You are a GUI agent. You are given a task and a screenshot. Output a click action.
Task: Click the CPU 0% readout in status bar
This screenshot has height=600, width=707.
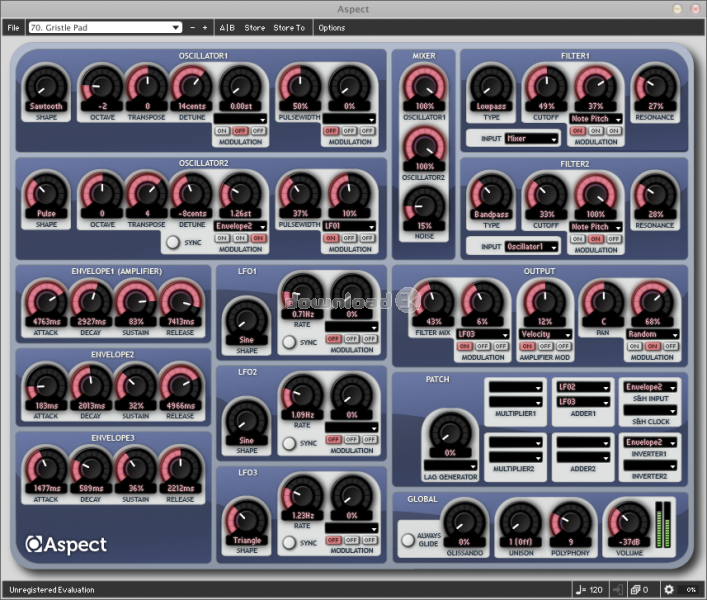(x=690, y=590)
